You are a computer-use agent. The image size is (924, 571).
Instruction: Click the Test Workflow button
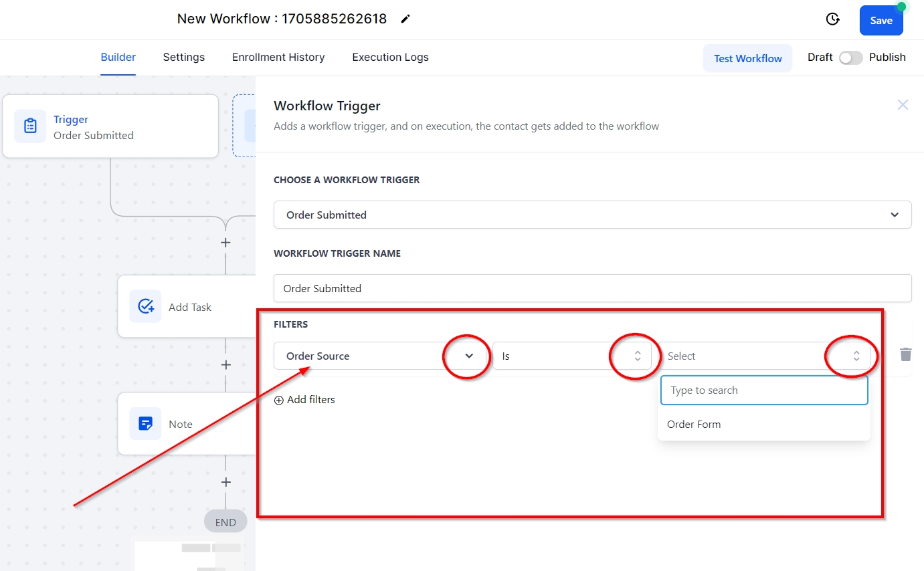[747, 58]
